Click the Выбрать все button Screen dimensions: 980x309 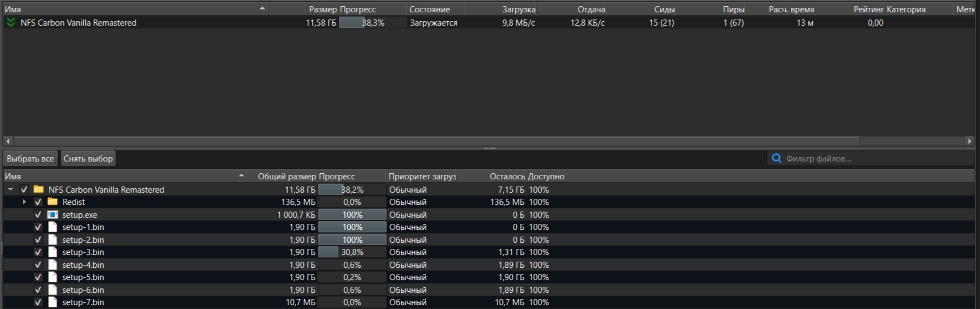coord(31,159)
